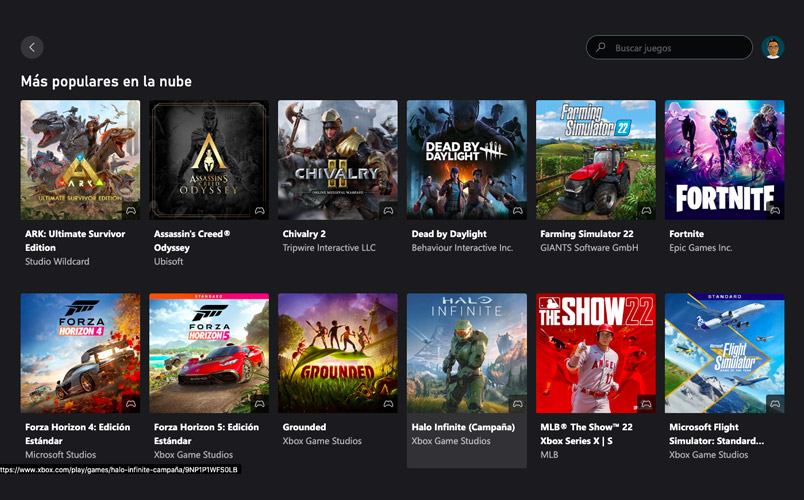Open Dead by Daylight cover art
The width and height of the screenshot is (804, 500).
467,159
